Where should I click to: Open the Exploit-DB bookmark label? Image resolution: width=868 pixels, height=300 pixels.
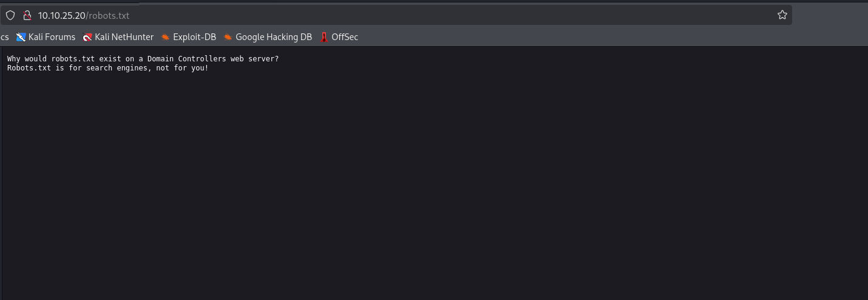tap(194, 37)
